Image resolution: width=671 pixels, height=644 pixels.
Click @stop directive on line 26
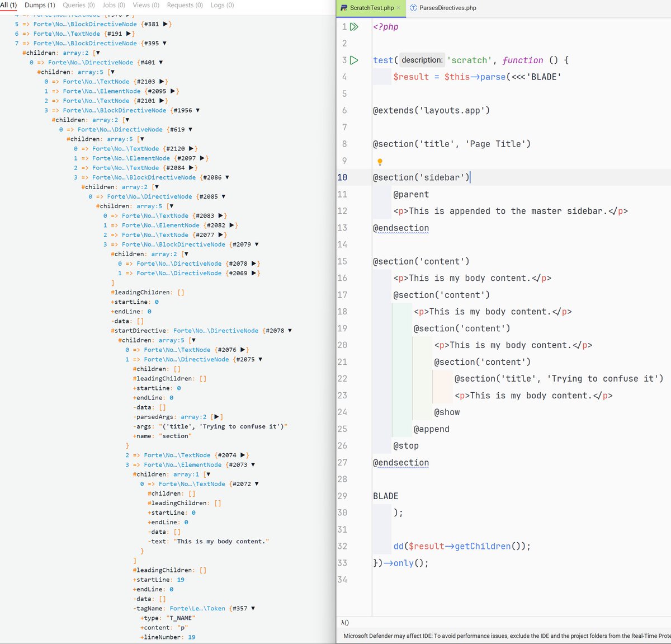(x=406, y=446)
